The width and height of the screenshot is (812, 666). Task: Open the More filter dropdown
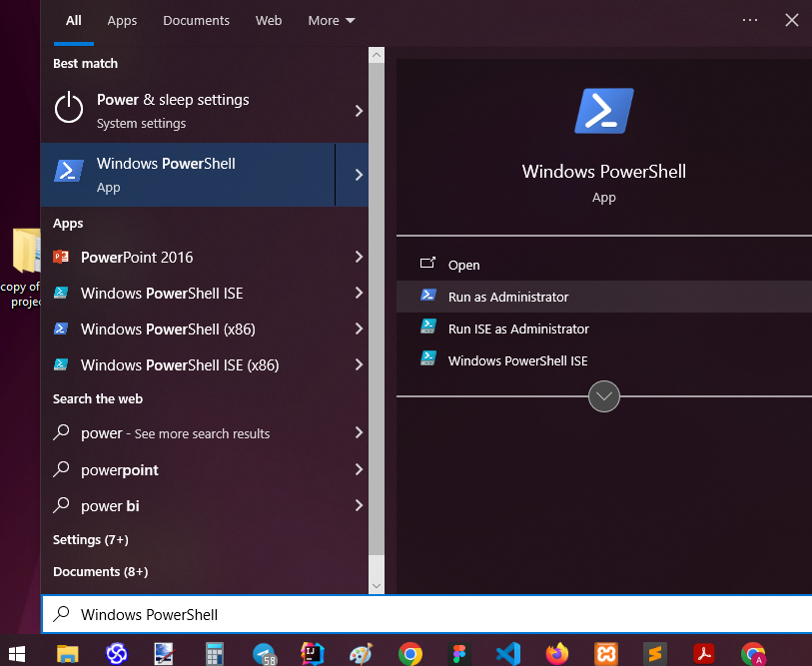pyautogui.click(x=332, y=21)
